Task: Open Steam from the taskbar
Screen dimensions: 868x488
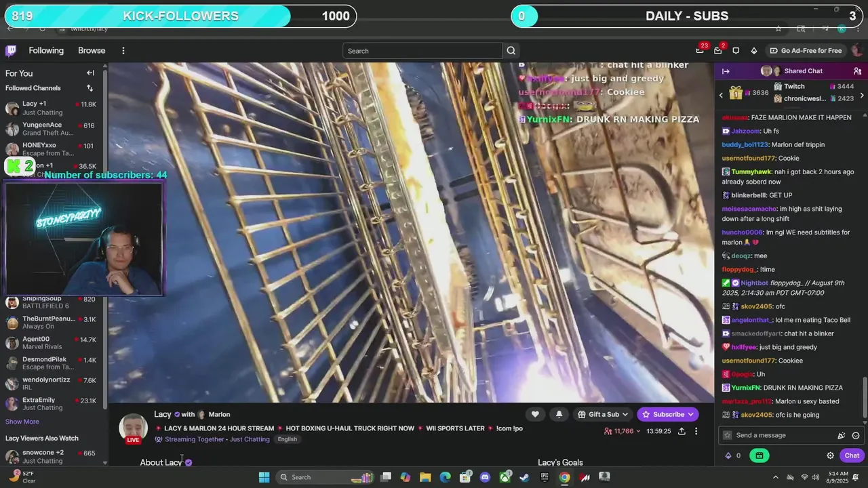Action: 524,477
